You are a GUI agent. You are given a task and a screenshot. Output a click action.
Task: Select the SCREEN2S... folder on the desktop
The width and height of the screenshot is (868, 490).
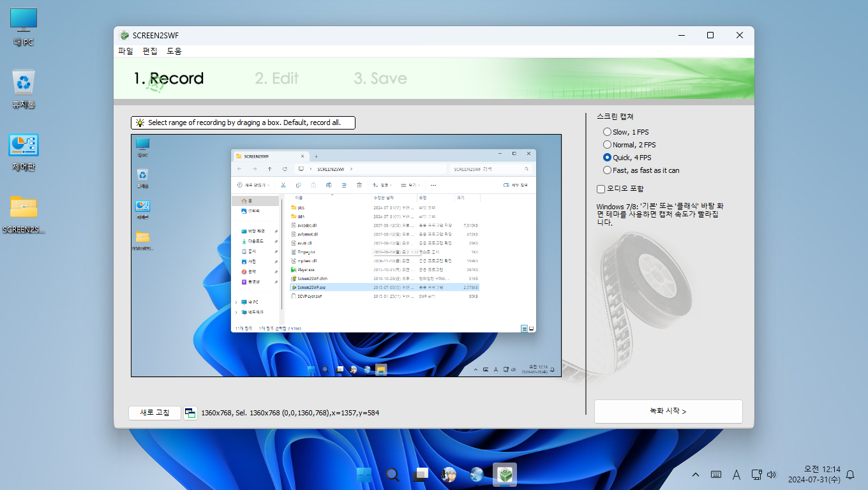tap(24, 215)
